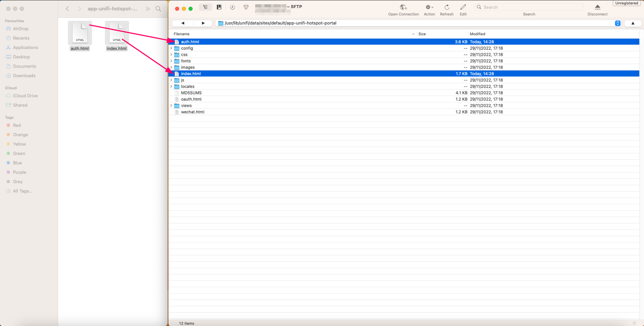Open the Action gear menu
This screenshot has width=644, height=326.
(x=429, y=8)
